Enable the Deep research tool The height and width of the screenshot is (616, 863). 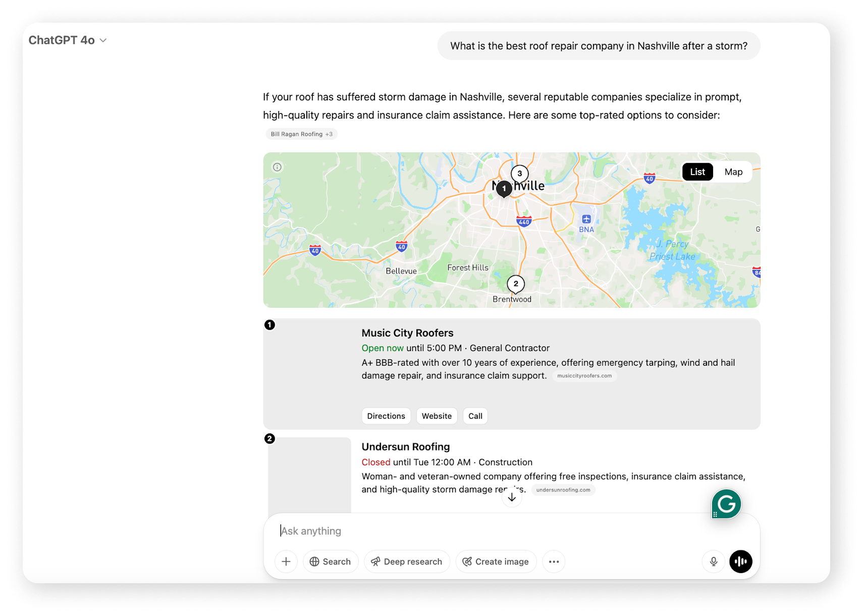pyautogui.click(x=407, y=562)
